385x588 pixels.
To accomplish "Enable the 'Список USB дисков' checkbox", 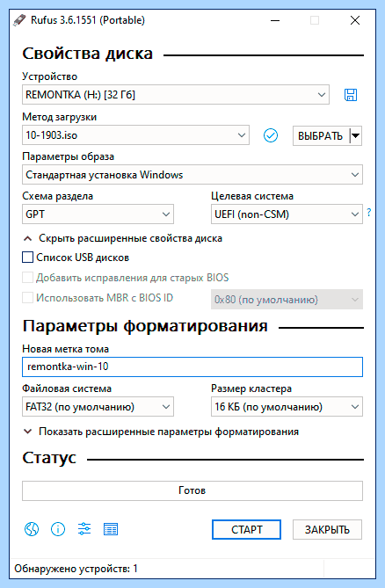I will point(28,258).
